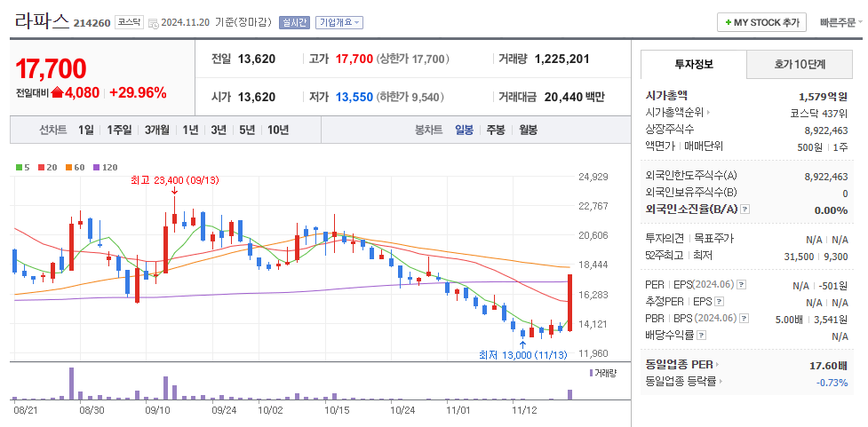Click MY STOCK 추가 button
868x427 pixels.
pyautogui.click(x=761, y=23)
